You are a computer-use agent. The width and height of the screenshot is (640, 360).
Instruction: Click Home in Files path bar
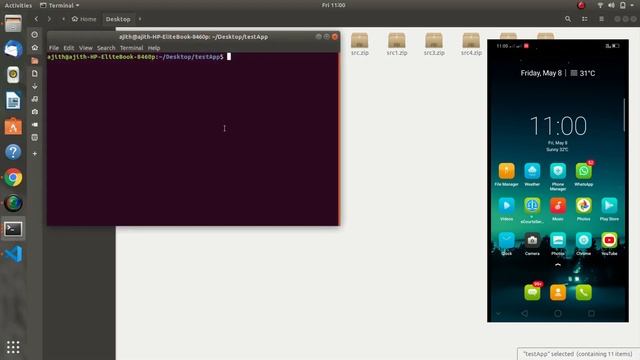(84, 19)
